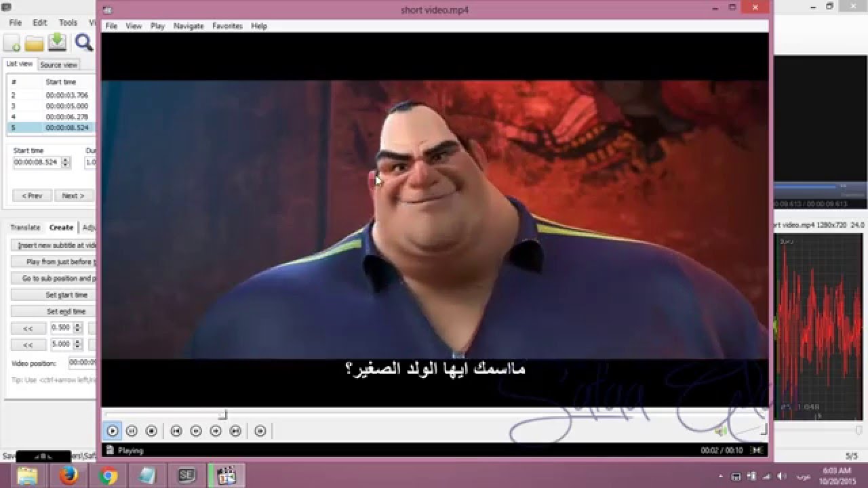The width and height of the screenshot is (868, 488).
Task: Click the Find magnifier icon in Subtitle Edit
Action: [x=83, y=43]
